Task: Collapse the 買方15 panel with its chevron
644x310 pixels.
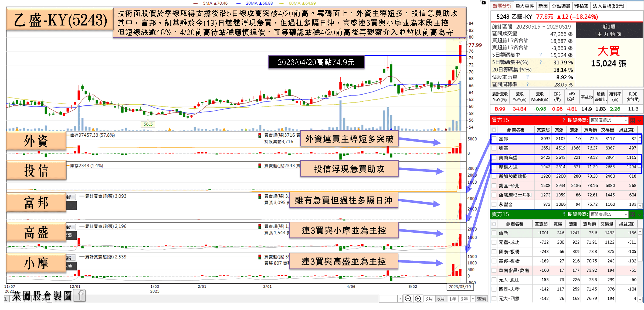Action: point(639,120)
